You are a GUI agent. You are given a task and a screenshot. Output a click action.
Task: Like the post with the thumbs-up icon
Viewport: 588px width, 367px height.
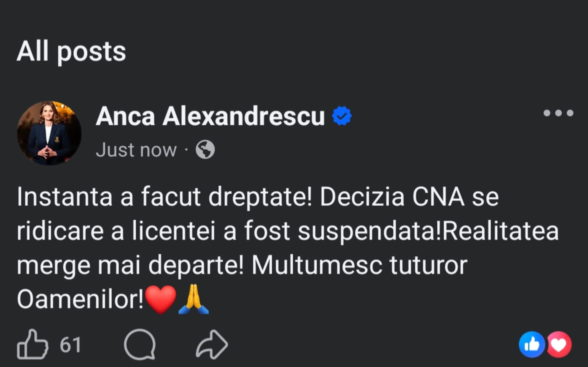coord(32,344)
